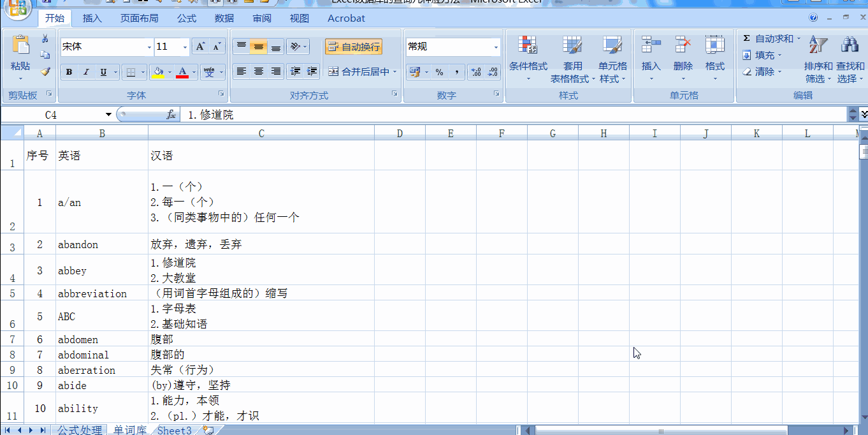Toggle middle vertical alignment
Viewport: 868px width, 435px height.
tap(258, 47)
